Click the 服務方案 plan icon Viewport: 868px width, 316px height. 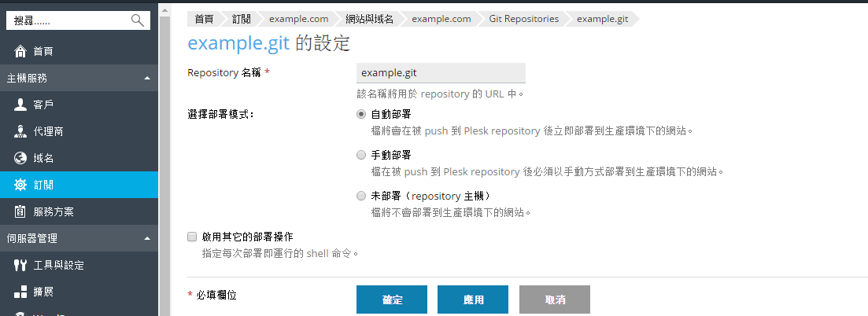tap(20, 211)
